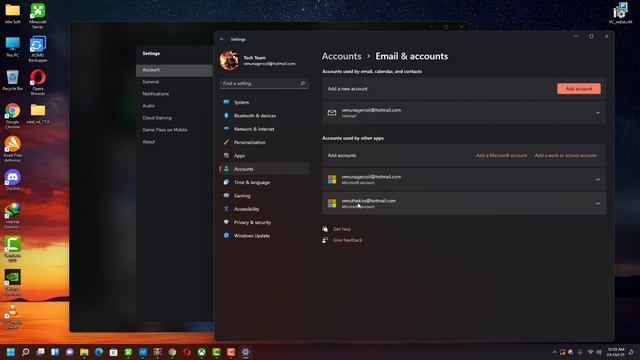This screenshot has height=360, width=640.
Task: Open Minecraft Server desktop shortcut
Action: tap(38, 16)
